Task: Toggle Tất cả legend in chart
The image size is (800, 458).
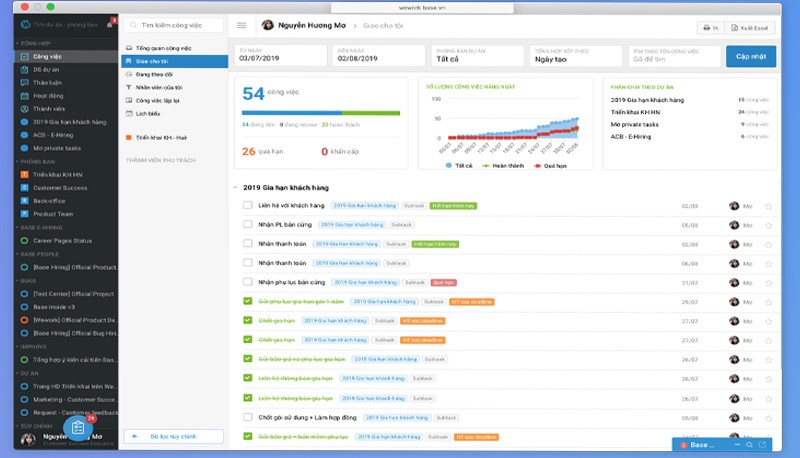Action: click(x=459, y=166)
